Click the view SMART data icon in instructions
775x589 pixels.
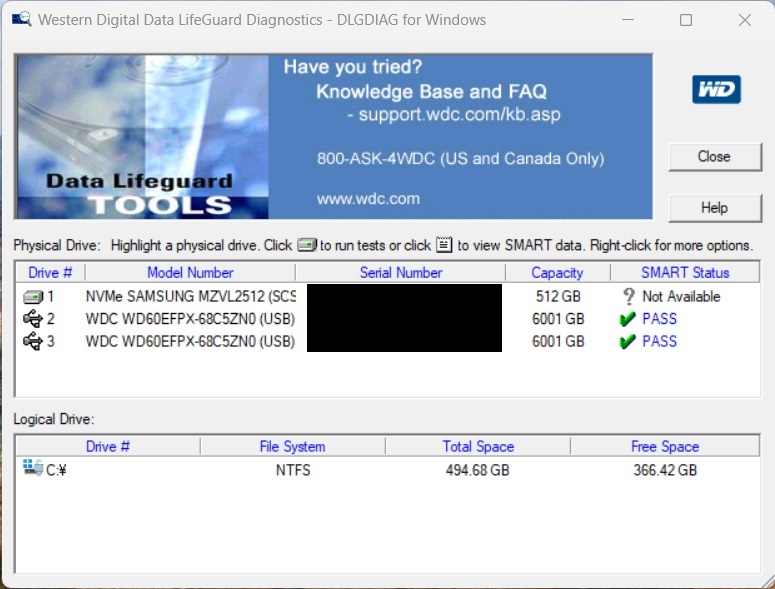(444, 245)
